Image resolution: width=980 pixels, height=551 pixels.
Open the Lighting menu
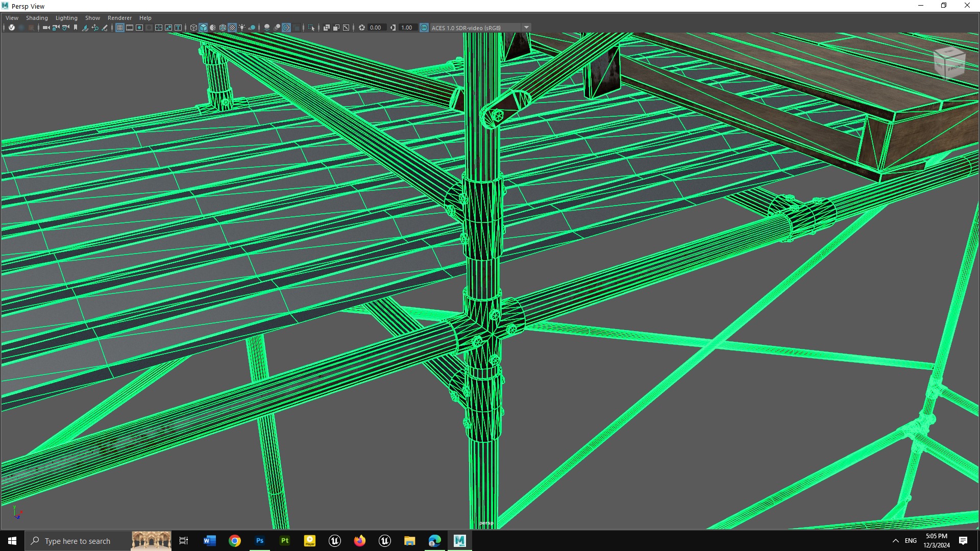[x=66, y=18]
